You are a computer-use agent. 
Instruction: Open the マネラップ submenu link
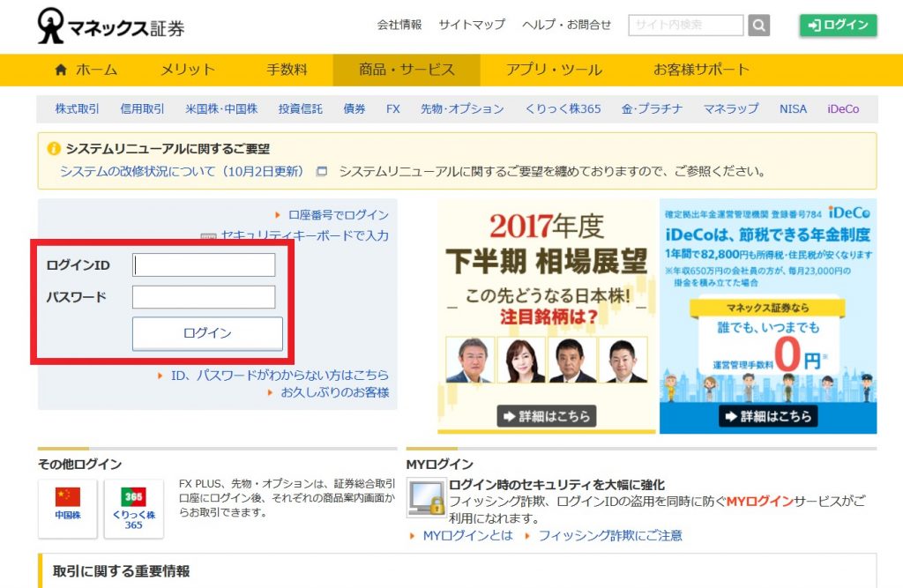pos(731,108)
